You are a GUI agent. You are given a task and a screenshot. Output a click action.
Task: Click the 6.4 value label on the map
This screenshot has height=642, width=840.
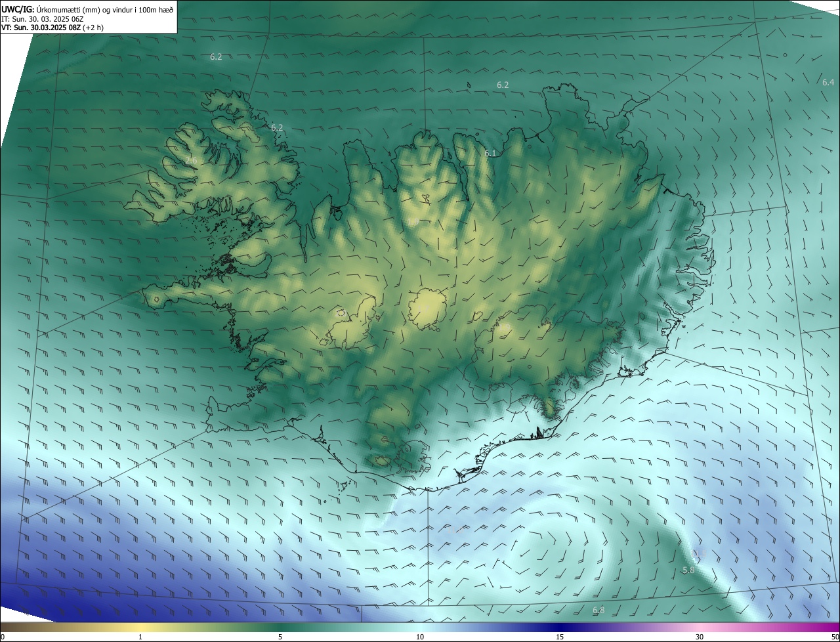[828, 82]
